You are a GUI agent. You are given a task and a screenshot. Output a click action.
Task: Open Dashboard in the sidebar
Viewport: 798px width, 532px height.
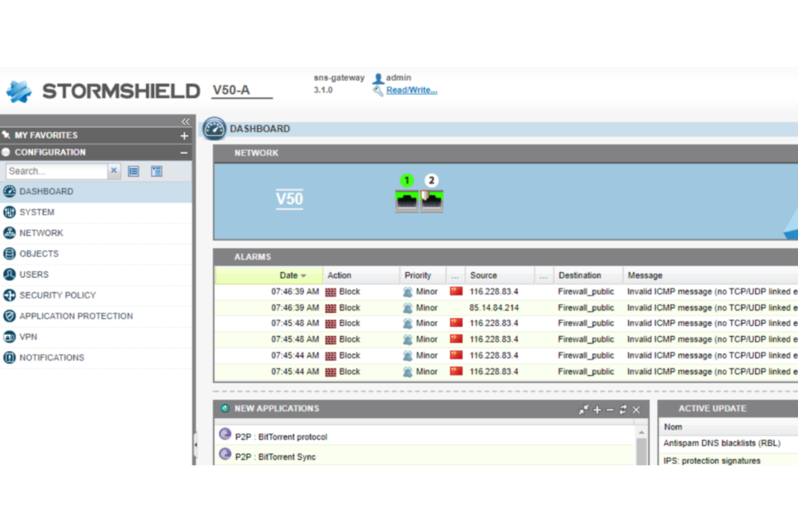(x=96, y=191)
